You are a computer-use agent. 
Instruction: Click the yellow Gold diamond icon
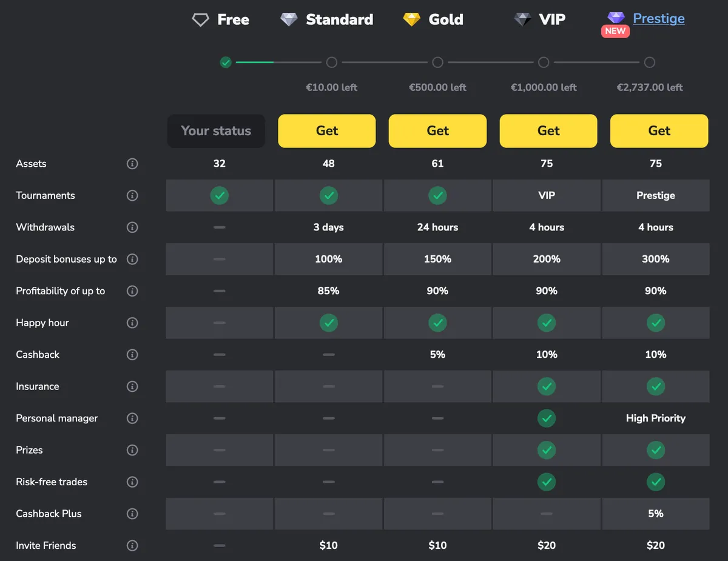click(412, 20)
